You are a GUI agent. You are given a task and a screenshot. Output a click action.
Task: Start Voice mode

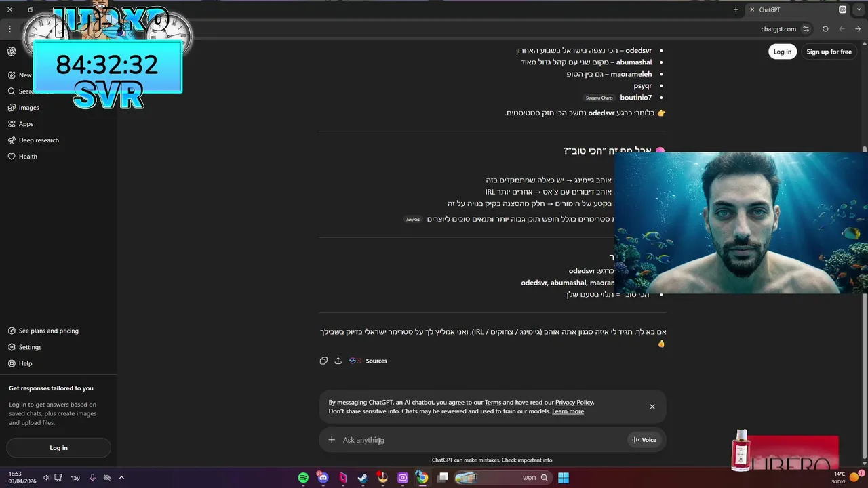click(x=644, y=440)
